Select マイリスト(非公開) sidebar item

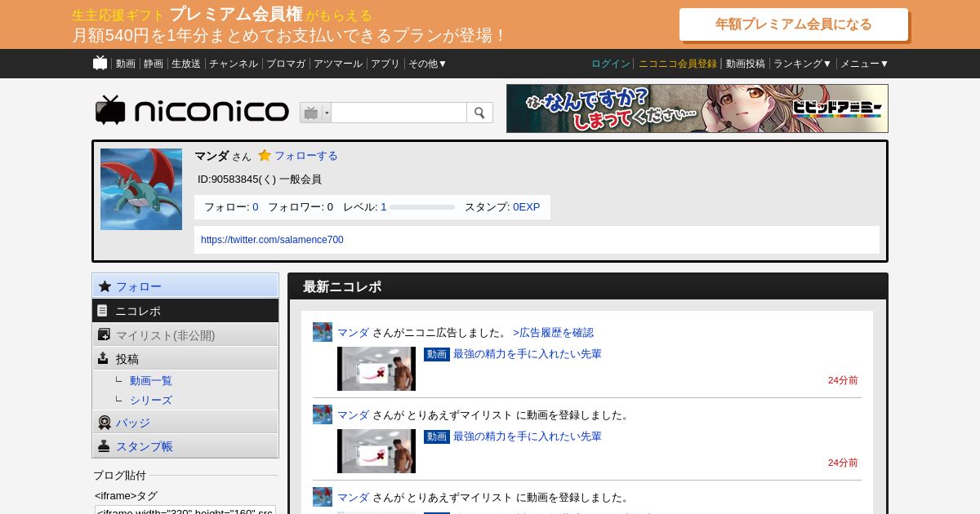tap(185, 335)
